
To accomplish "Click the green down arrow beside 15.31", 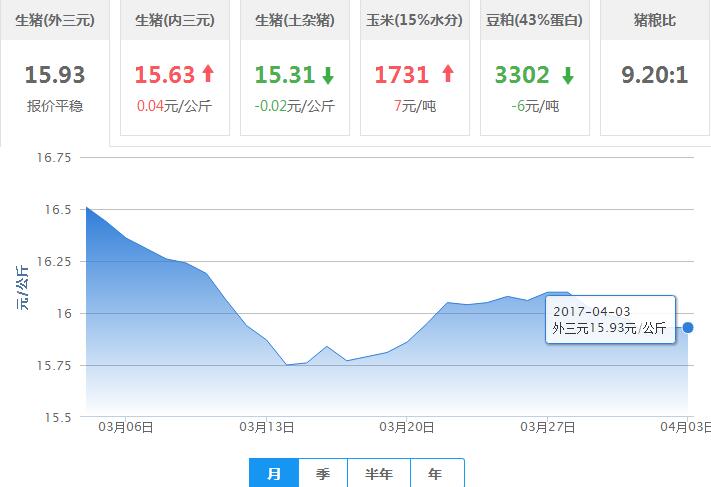I will 327,74.
